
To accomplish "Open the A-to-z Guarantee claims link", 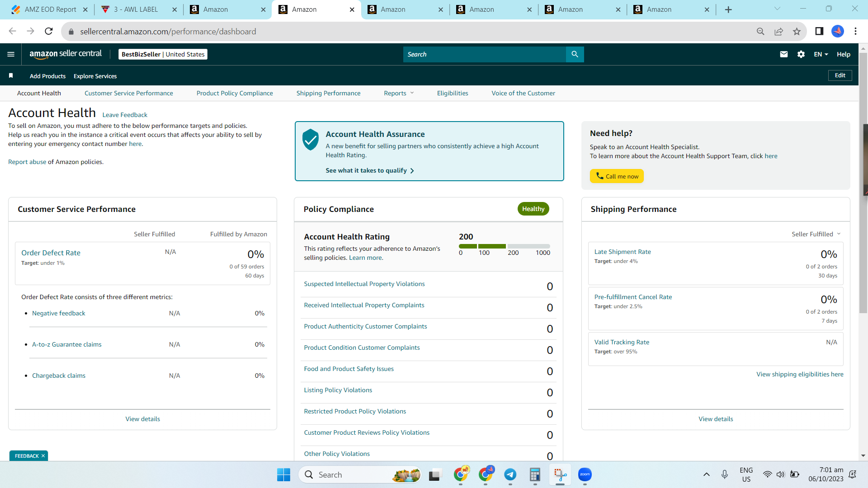I will click(67, 344).
